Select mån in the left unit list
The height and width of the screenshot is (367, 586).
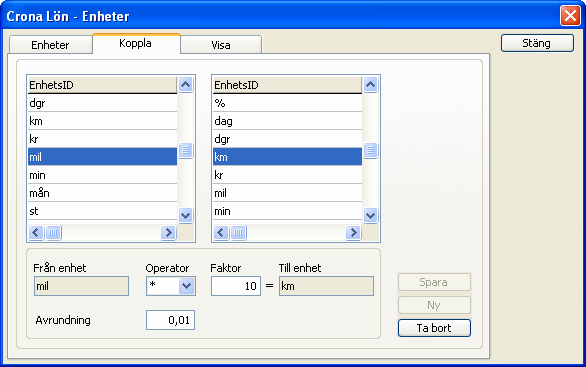(102, 193)
